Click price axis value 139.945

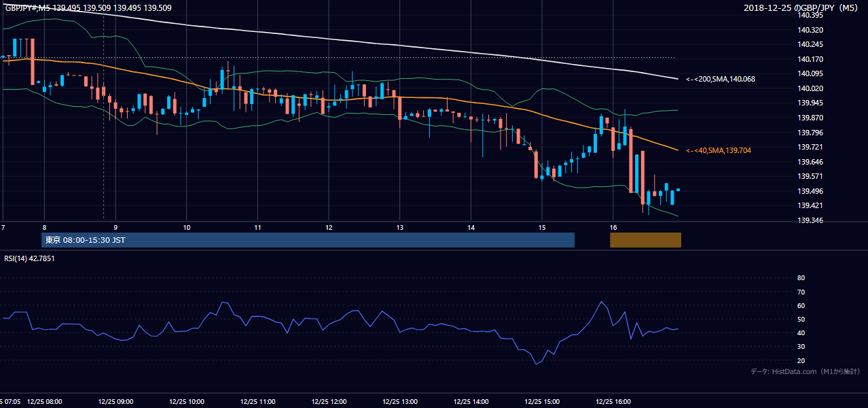[x=810, y=103]
